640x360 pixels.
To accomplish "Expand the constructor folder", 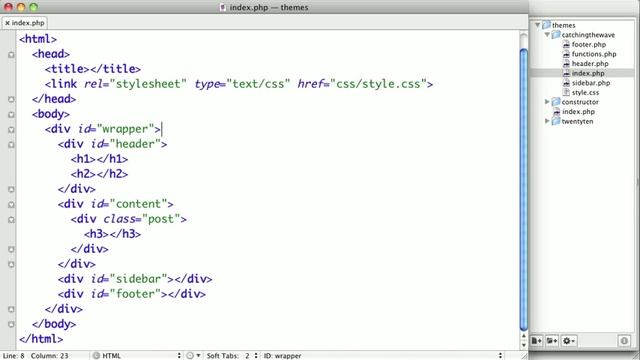I will (547, 102).
